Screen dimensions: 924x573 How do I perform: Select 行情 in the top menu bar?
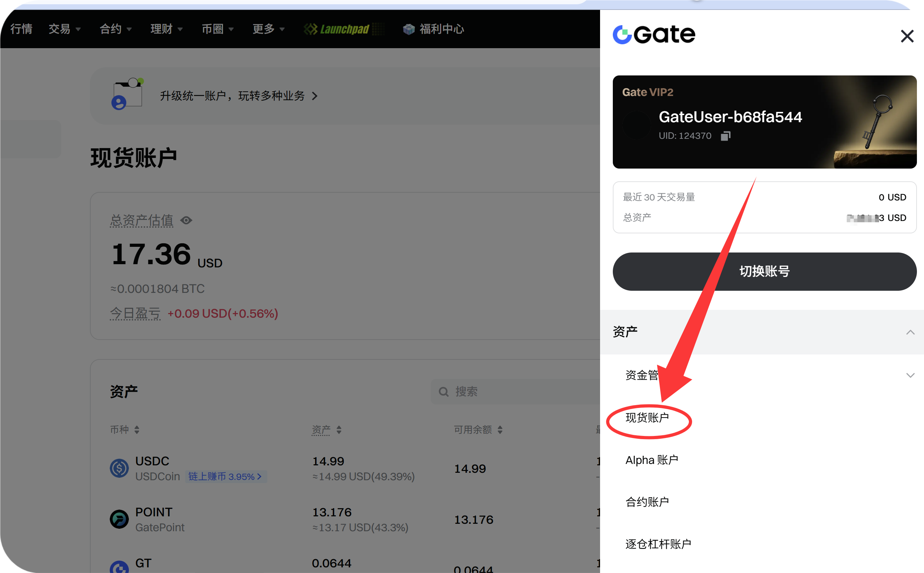click(x=21, y=29)
